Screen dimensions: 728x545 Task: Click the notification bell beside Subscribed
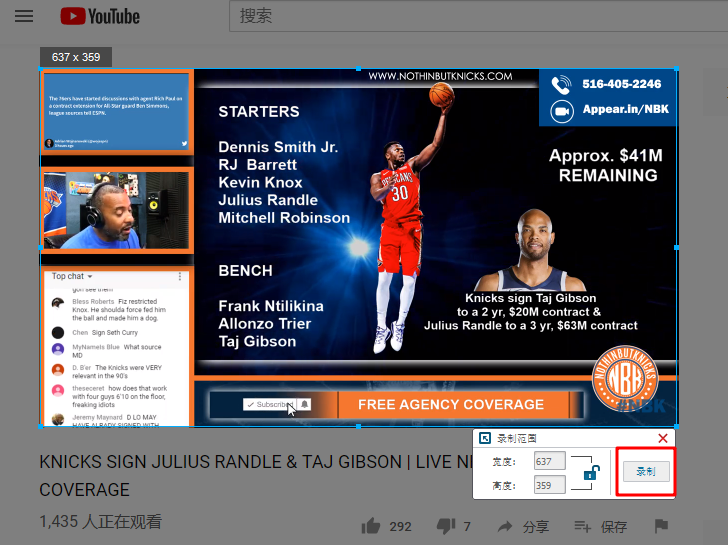point(305,404)
